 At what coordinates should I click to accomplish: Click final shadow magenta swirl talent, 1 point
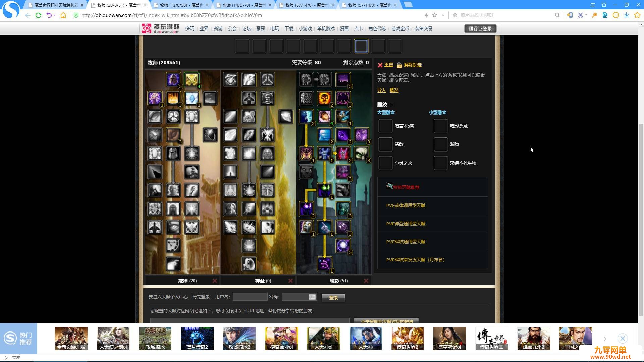point(325,264)
